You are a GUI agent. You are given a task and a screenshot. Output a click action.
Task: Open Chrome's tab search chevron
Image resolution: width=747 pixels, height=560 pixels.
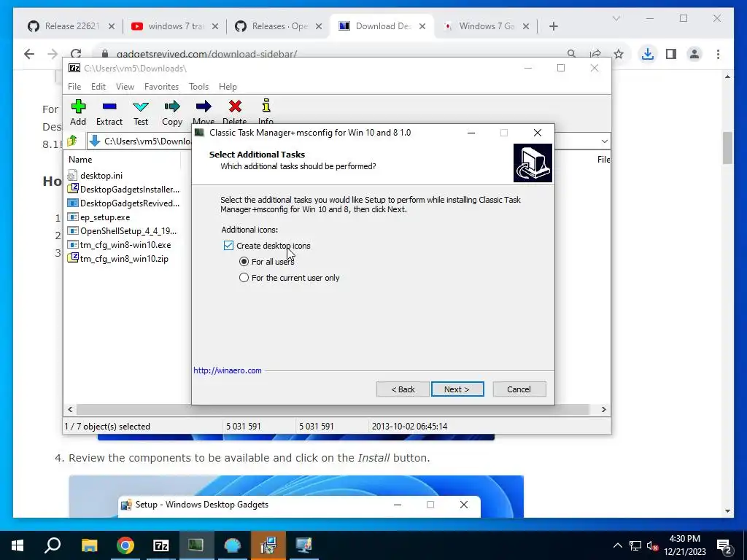(616, 18)
